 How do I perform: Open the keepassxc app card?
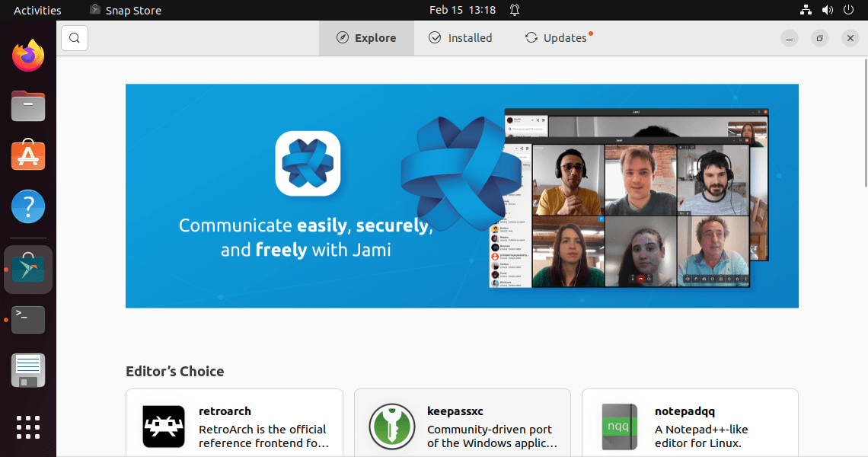pos(463,423)
